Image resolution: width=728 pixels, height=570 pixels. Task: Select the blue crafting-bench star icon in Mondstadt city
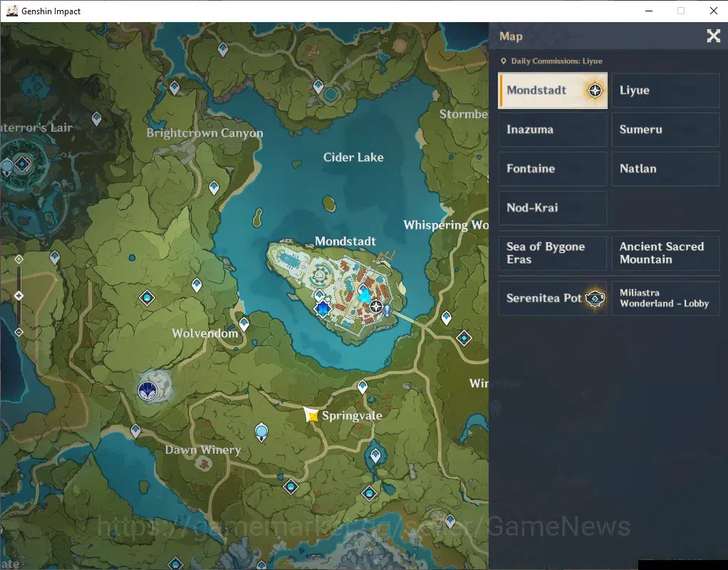pos(322,309)
